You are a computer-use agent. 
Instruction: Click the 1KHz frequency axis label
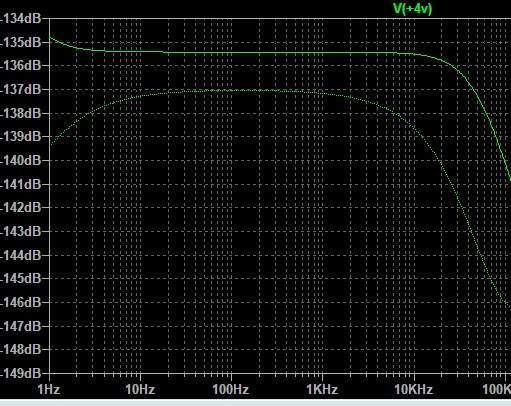pyautogui.click(x=322, y=389)
